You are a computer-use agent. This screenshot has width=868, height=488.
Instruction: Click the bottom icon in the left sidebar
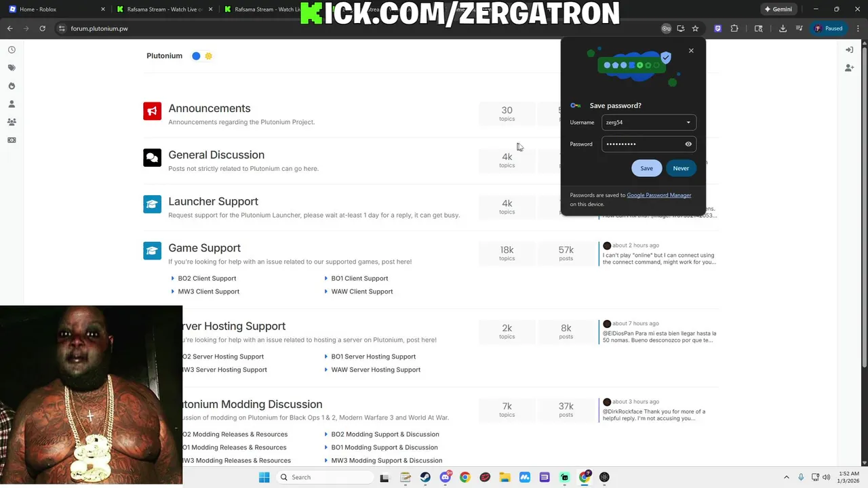(12, 140)
